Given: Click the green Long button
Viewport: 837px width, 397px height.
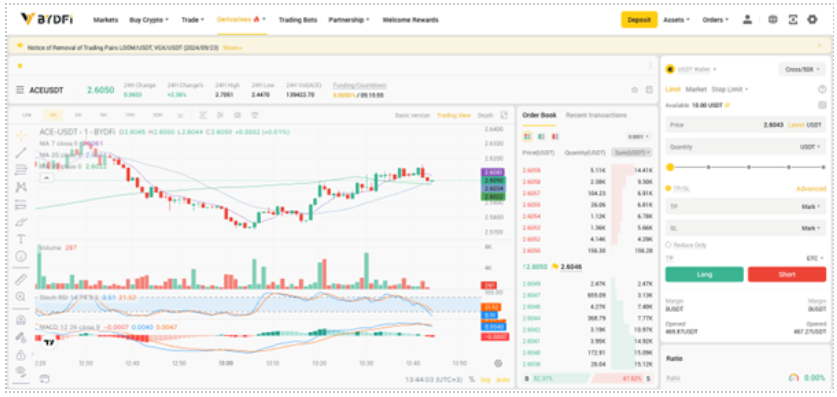Looking at the screenshot, I should (704, 274).
